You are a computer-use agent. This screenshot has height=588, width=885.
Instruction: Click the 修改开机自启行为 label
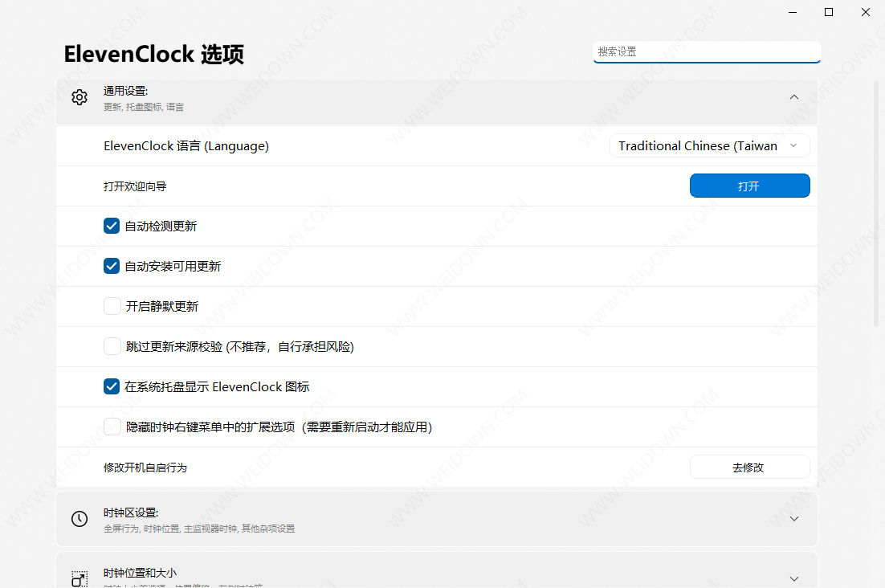click(x=145, y=468)
